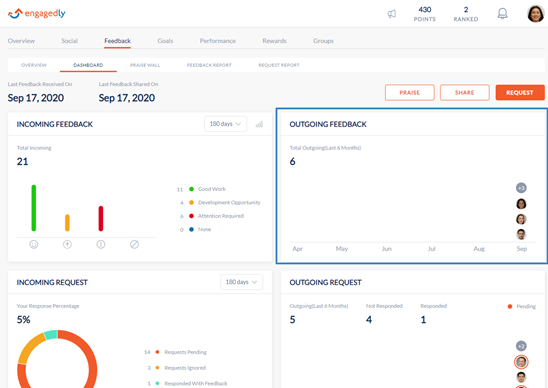Screen dimensions: 548x388
Task: Expand Incoming Request 180 days dropdown
Action: pos(241,282)
